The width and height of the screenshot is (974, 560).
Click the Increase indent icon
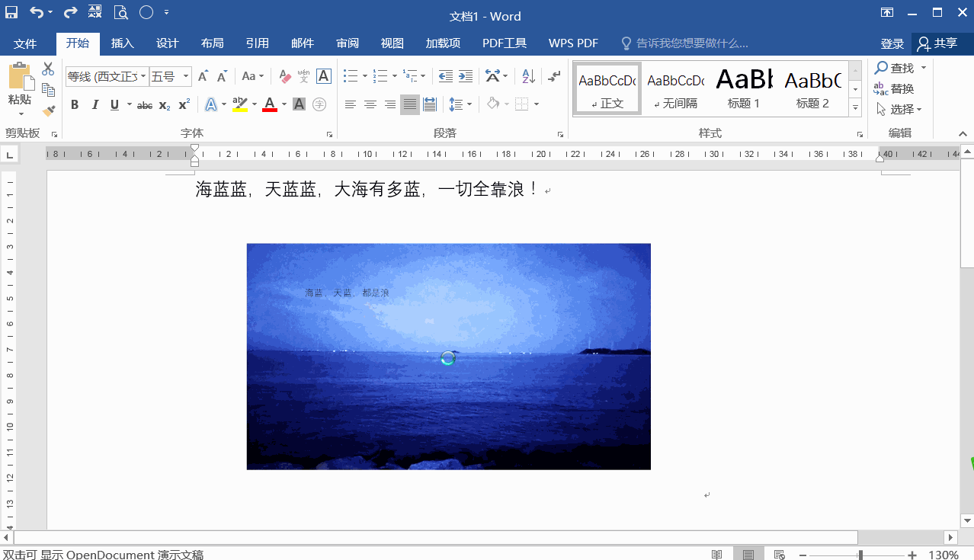[x=465, y=76]
